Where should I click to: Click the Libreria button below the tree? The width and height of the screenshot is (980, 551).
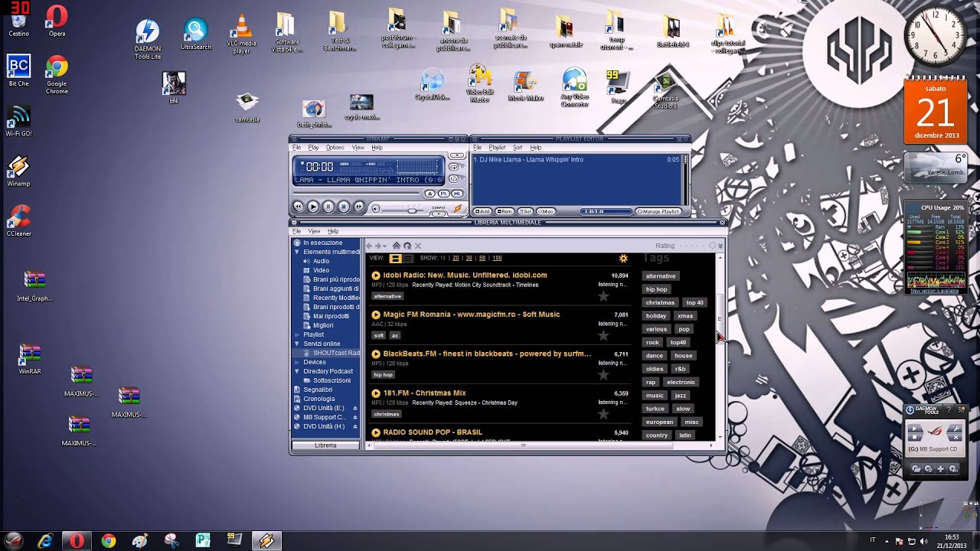(326, 445)
